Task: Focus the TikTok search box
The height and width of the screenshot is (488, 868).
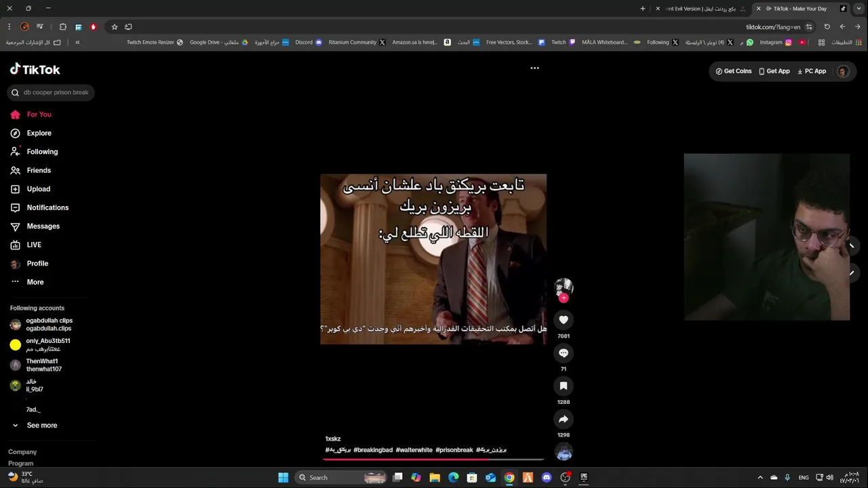Action: pyautogui.click(x=51, y=93)
